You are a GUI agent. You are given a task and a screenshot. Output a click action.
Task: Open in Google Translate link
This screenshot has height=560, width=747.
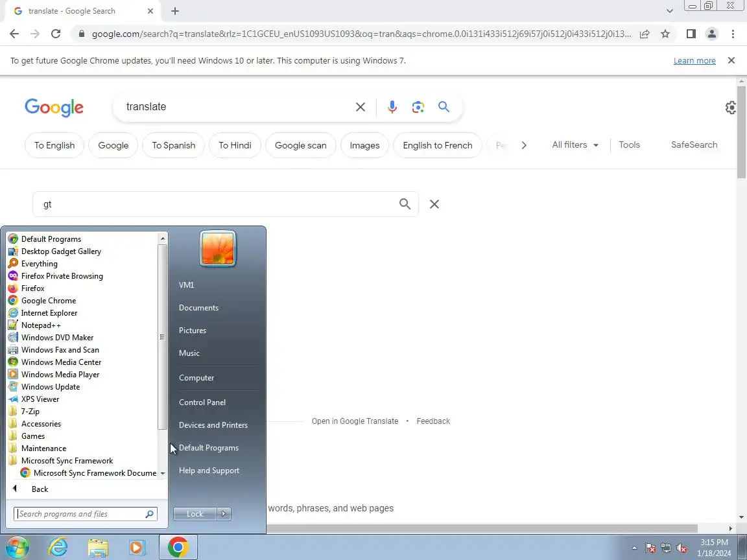pos(355,421)
